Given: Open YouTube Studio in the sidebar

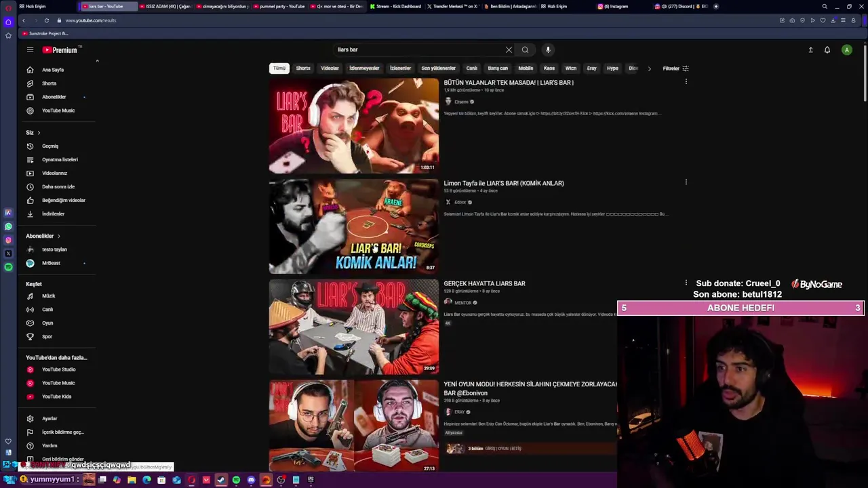Looking at the screenshot, I should click(x=58, y=369).
